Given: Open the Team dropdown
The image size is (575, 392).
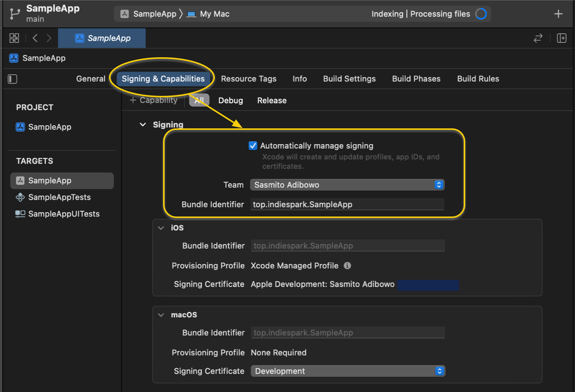Looking at the screenshot, I should click(347, 185).
